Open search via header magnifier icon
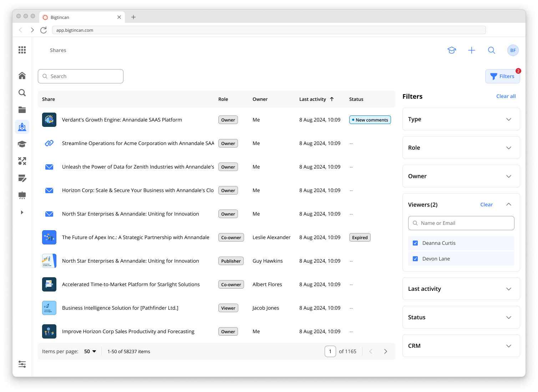 tap(492, 50)
